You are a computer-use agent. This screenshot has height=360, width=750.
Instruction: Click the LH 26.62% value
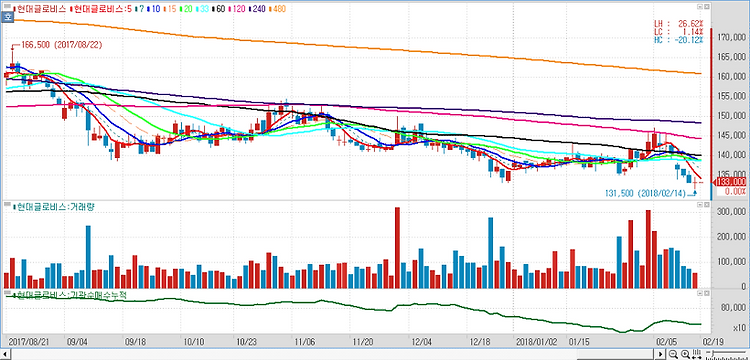point(679,23)
